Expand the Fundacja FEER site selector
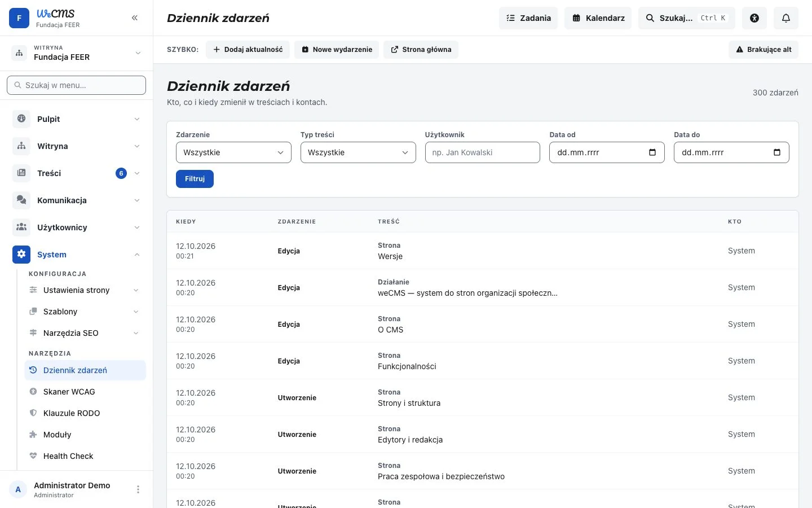Screen dimensions: 812x508 point(76,53)
